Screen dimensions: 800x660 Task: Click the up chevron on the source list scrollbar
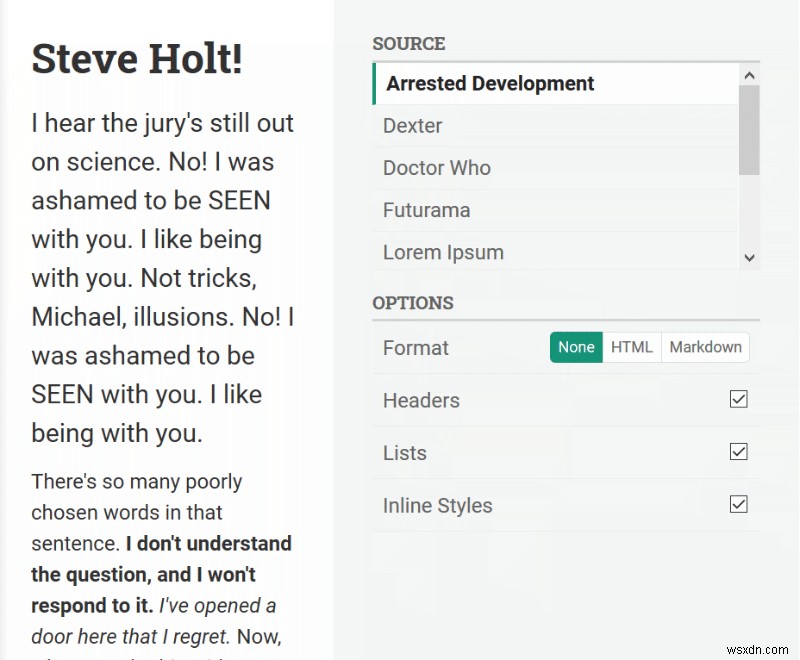750,73
